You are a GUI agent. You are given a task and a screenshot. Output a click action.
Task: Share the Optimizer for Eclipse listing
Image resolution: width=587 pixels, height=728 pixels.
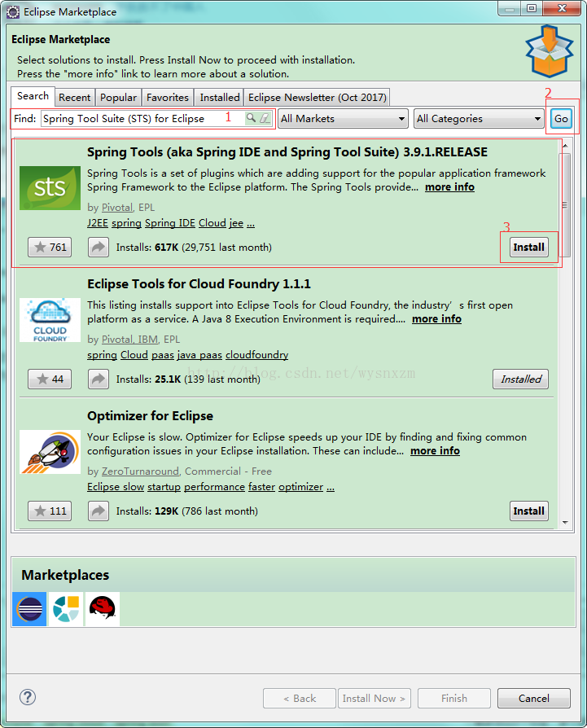[99, 511]
